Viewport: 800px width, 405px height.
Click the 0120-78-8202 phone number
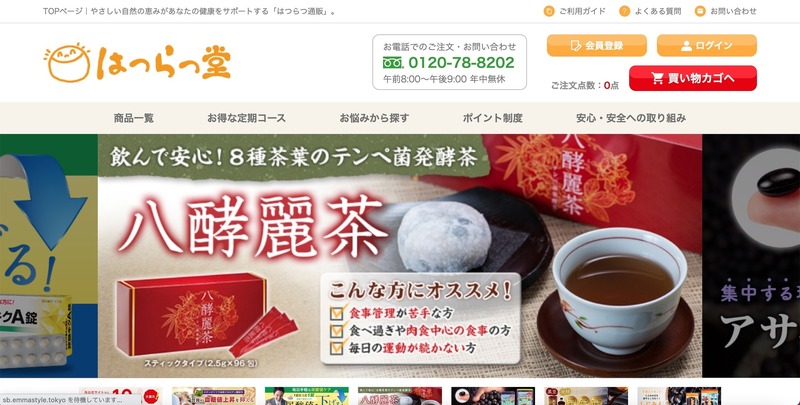pyautogui.click(x=461, y=63)
